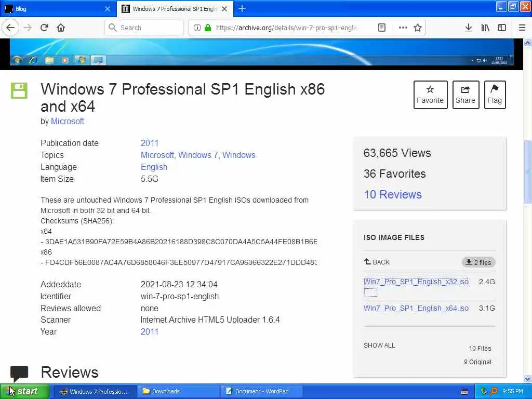This screenshot has width=532, height=399.
Task: Click BACK in ISO image files
Action: pyautogui.click(x=377, y=262)
